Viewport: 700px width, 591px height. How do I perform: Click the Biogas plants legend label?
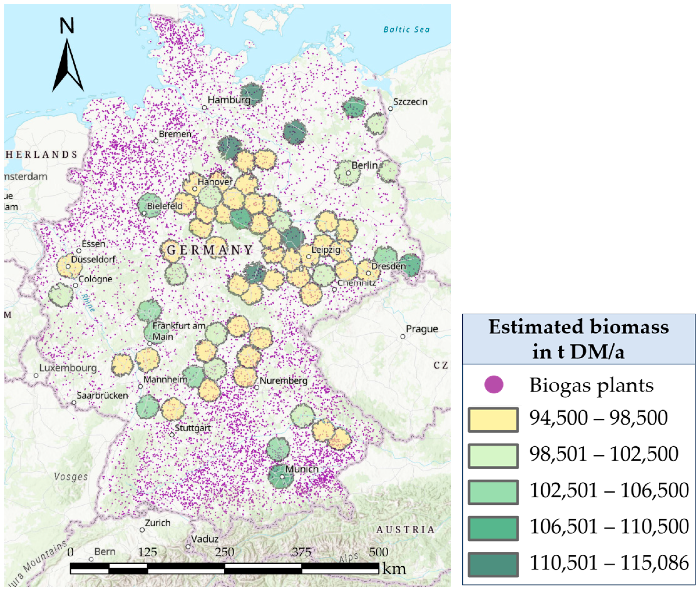[x=591, y=385]
